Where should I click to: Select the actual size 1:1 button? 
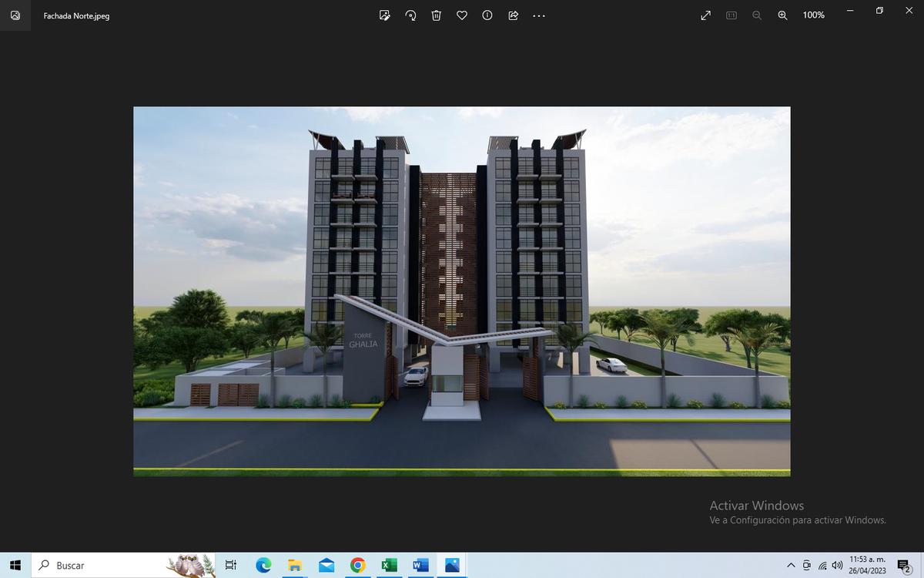[731, 15]
